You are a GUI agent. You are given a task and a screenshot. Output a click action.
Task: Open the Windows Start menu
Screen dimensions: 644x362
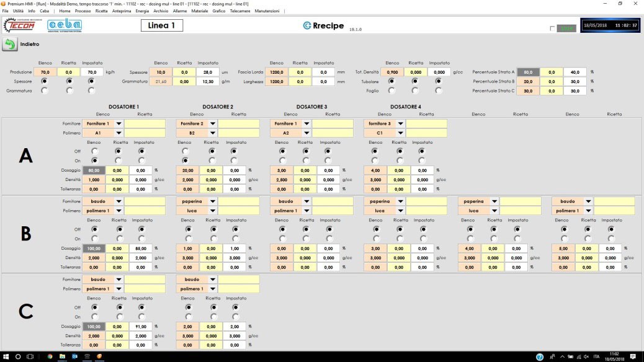pos(6,356)
